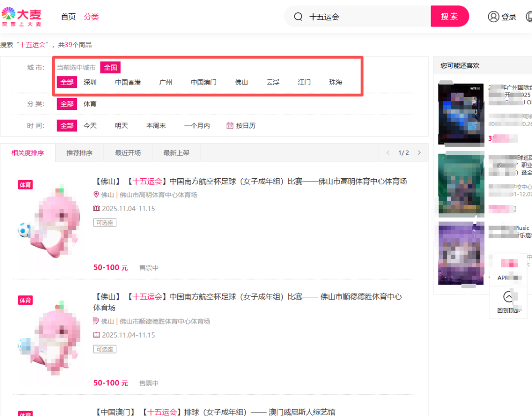The width and height of the screenshot is (532, 416).
Task: Click the date calendar icon beside 2025.11.04-11.15
Action: (97, 208)
